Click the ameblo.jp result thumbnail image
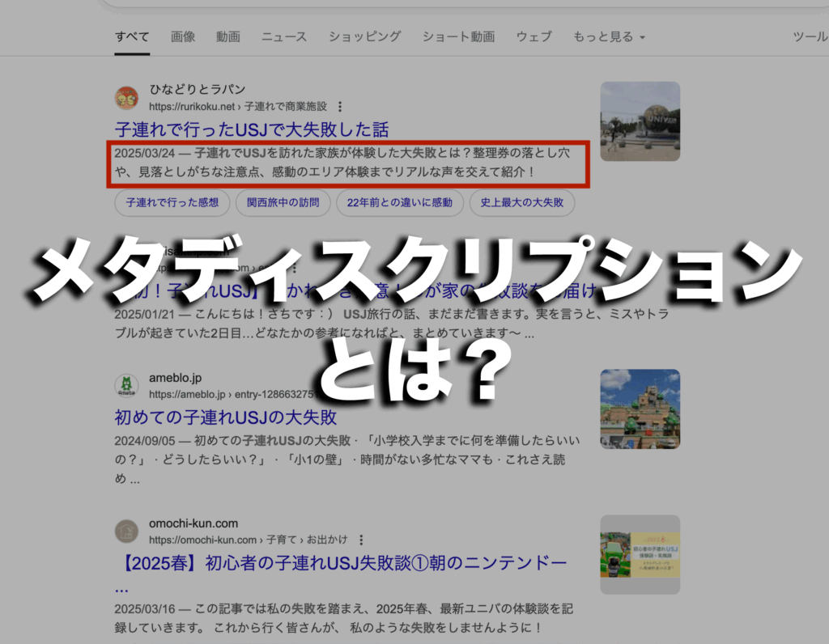Image resolution: width=829 pixels, height=644 pixels. (640, 409)
